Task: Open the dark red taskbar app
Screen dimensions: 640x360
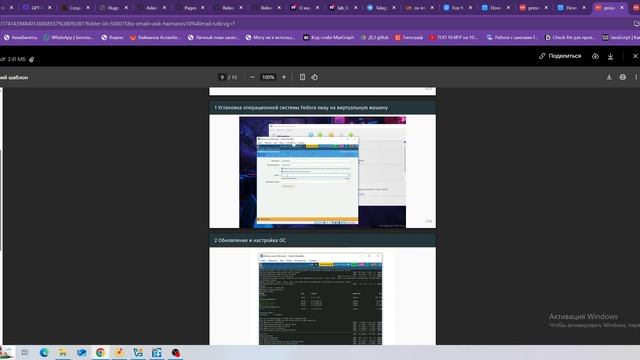Action: pos(176,353)
